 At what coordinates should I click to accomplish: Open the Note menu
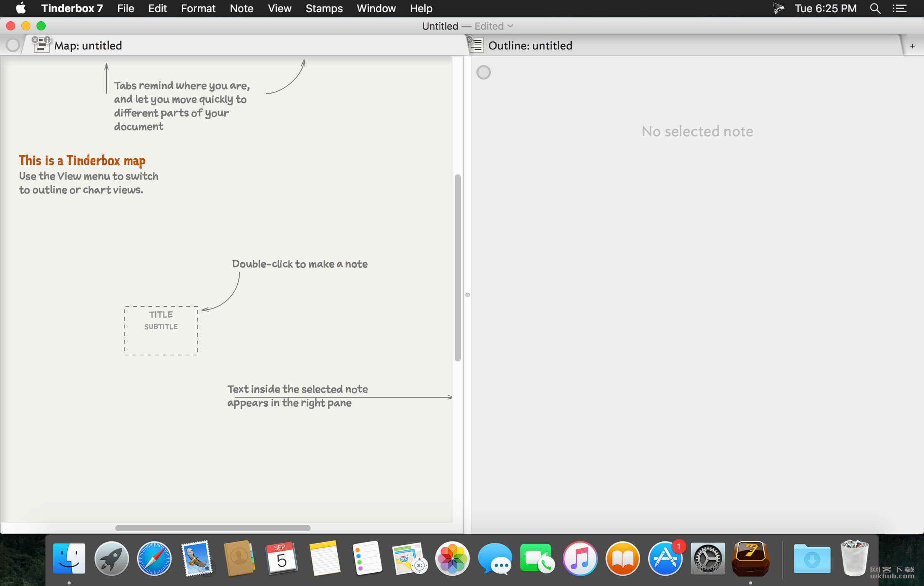tap(241, 8)
